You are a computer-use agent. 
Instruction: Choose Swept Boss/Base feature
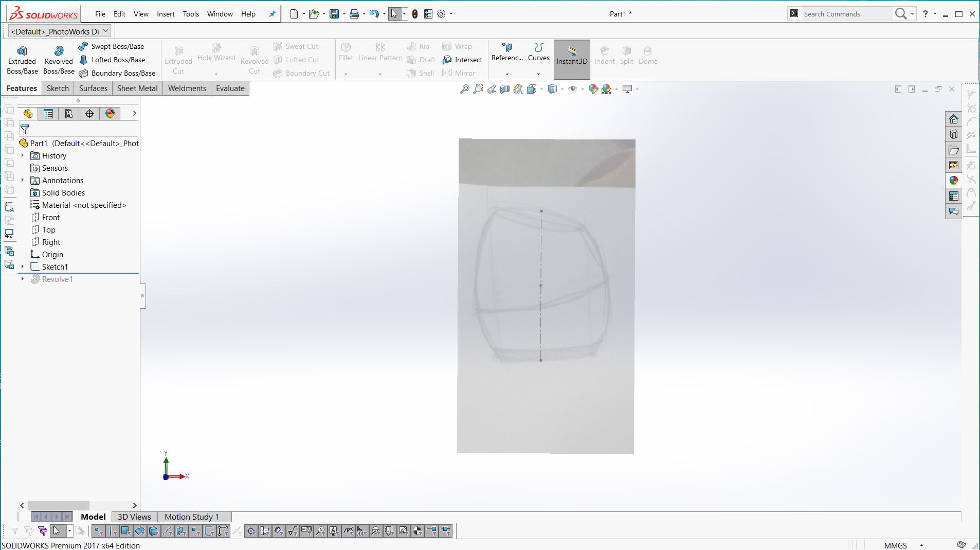[x=111, y=46]
